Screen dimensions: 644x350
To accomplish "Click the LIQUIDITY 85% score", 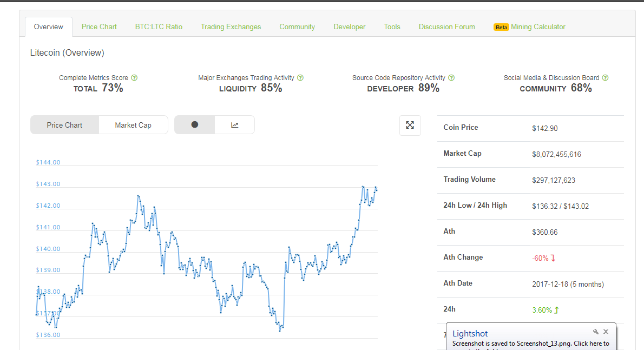I will (251, 88).
